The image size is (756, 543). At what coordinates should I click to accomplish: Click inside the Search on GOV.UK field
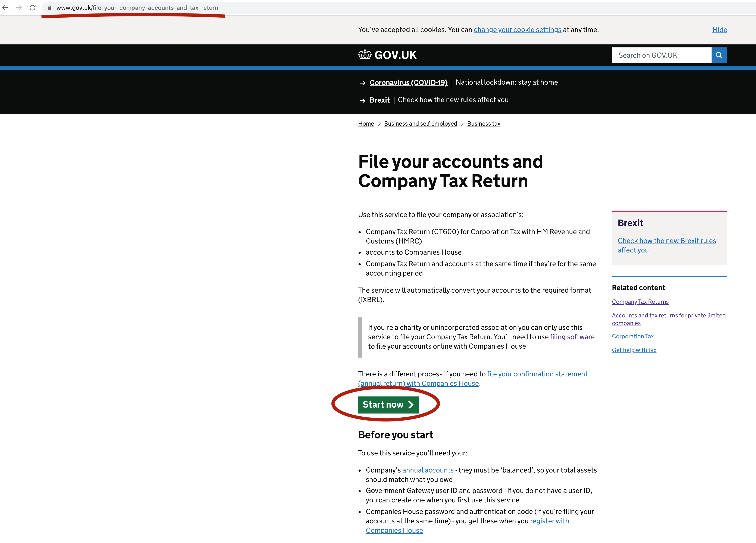[661, 55]
